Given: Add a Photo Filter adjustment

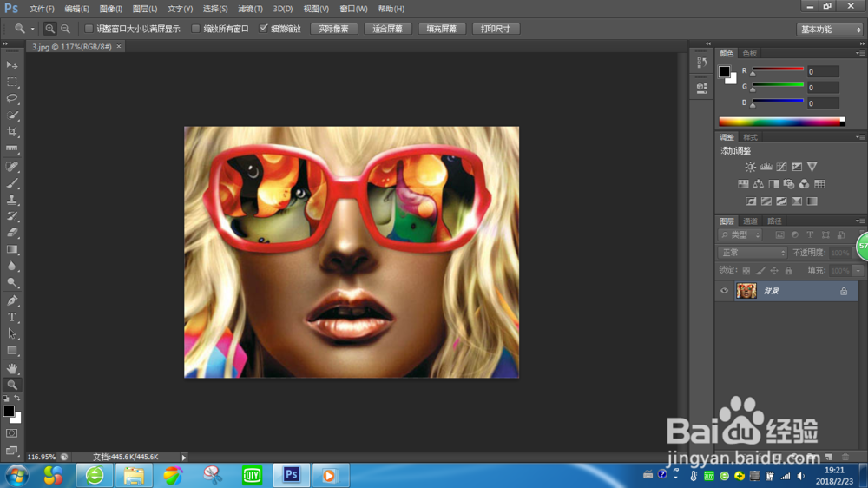Looking at the screenshot, I should (789, 184).
